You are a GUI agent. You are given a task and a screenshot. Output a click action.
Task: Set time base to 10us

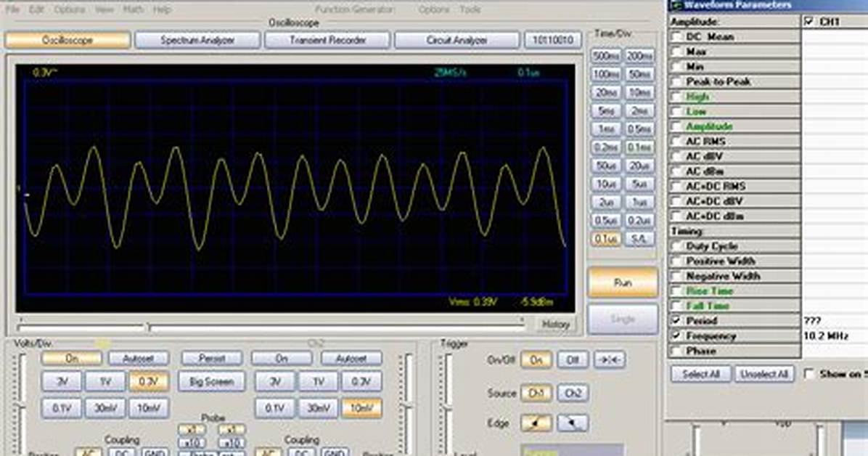tap(605, 184)
